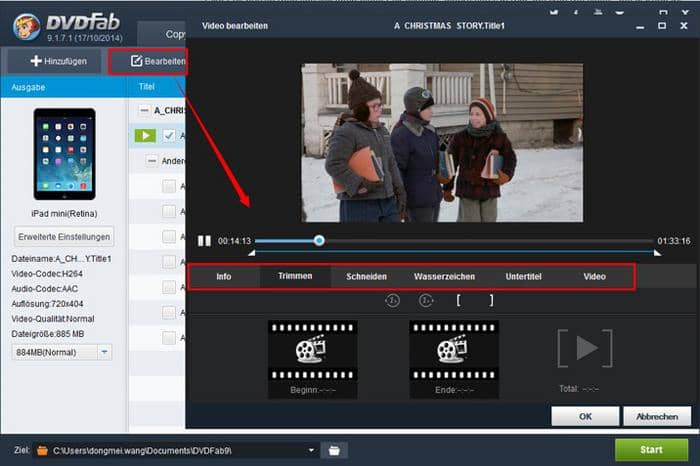This screenshot has width=700, height=466.
Task: Click the right trim marker under the timeline
Action: [657, 253]
